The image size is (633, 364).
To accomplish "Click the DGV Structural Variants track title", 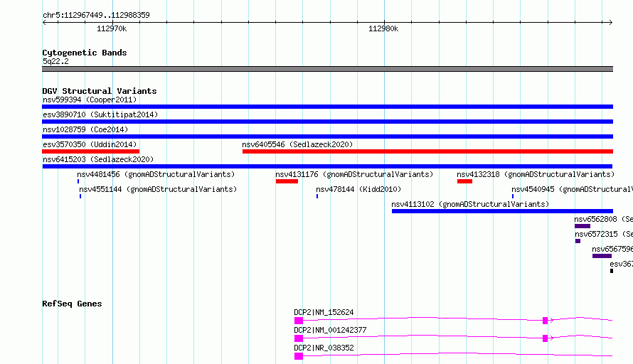I will coord(100,91).
